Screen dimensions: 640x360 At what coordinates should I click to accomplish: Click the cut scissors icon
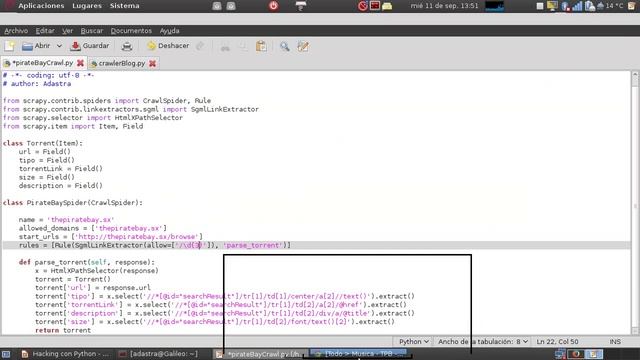click(x=225, y=47)
